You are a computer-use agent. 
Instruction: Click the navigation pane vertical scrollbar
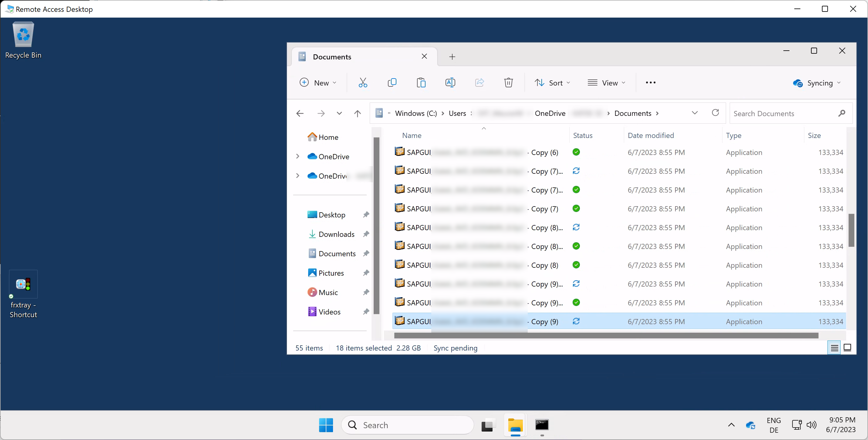pyautogui.click(x=376, y=225)
